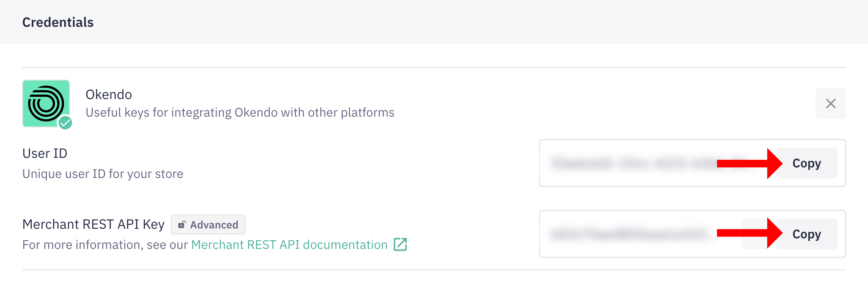The width and height of the screenshot is (868, 293).
Task: Click "Useful keys for integrating Okendo" description
Action: coord(240,112)
